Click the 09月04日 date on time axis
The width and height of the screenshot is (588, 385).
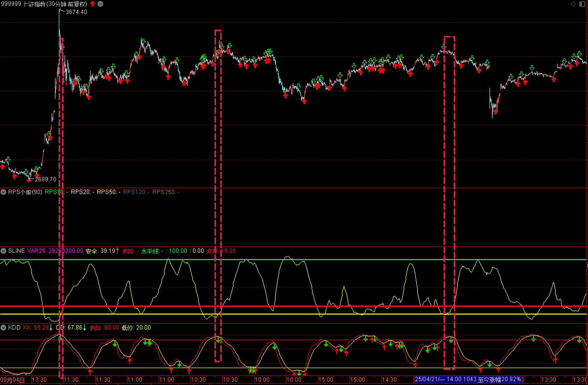(x=12, y=380)
